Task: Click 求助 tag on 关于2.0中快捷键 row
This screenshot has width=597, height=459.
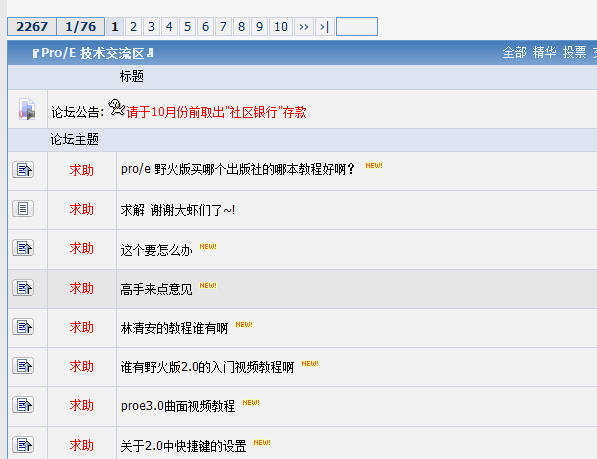Action: pos(81,445)
